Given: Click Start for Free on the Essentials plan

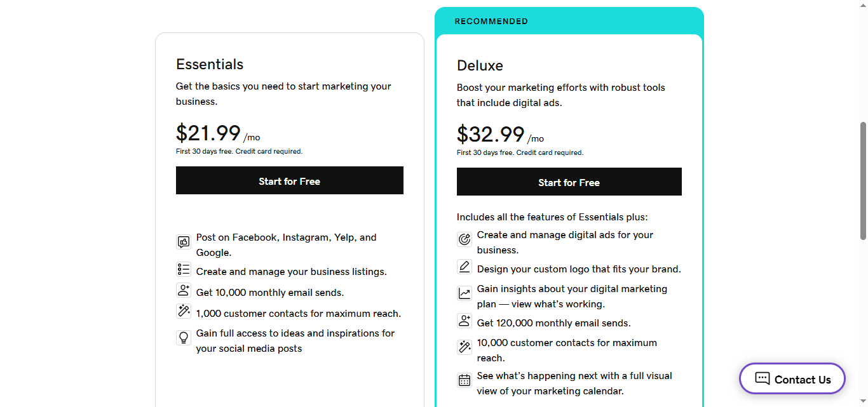Looking at the screenshot, I should click(x=289, y=180).
